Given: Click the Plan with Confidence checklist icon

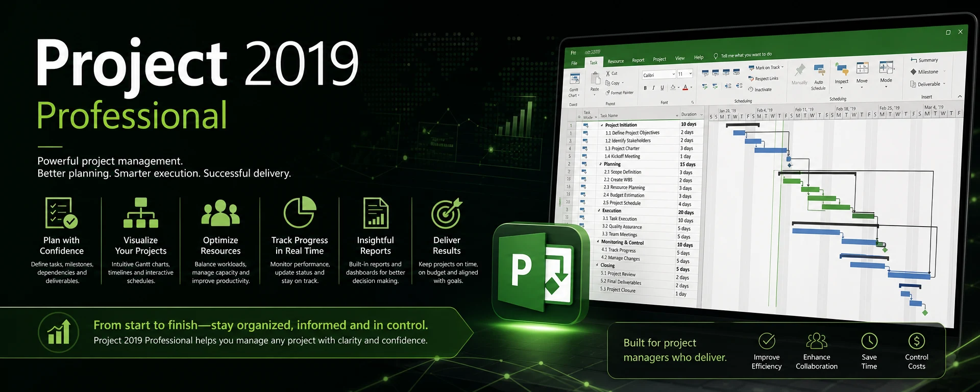Looking at the screenshot, I should pos(61,212).
